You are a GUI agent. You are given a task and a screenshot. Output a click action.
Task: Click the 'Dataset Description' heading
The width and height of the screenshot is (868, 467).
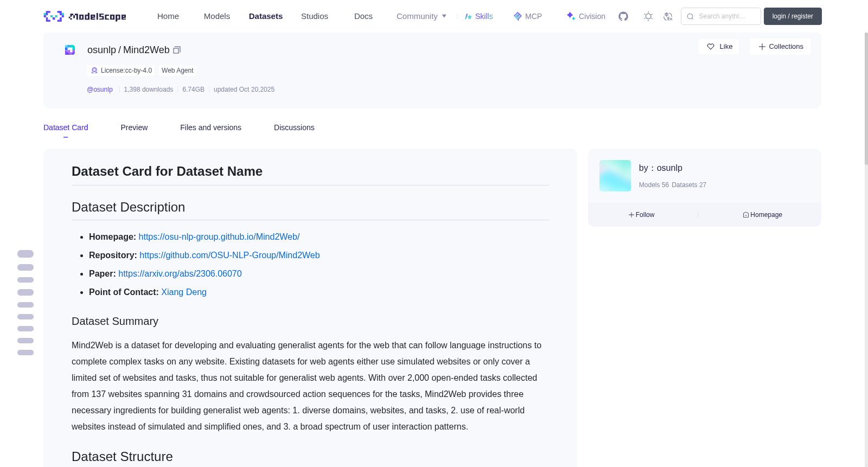(x=129, y=207)
